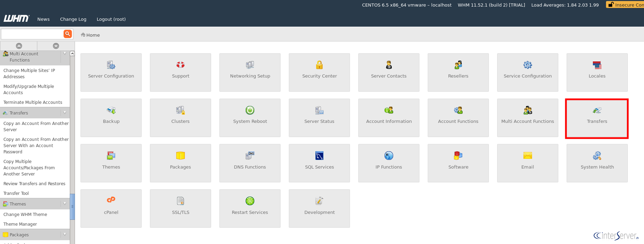Open the Server Configuration icon tile

point(111,72)
